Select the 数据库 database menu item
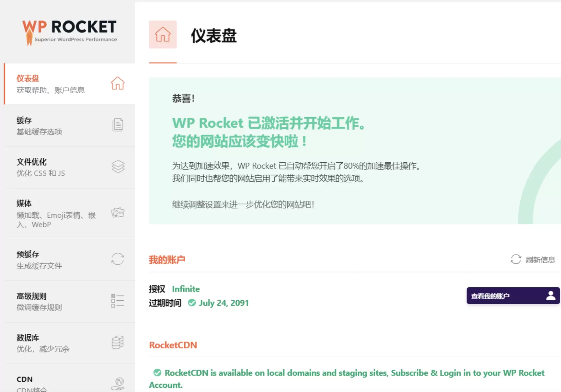 69,343
